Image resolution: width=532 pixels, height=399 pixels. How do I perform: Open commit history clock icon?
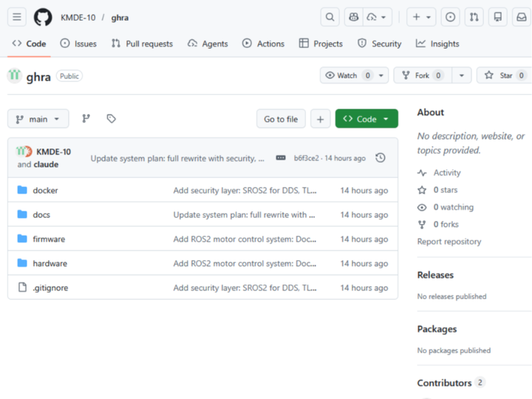[381, 157]
